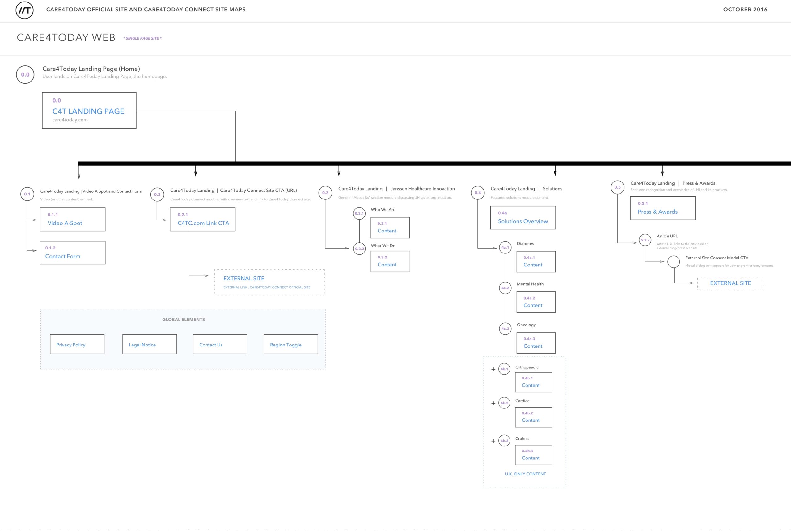Viewport: 791px width, 532px height.
Task: Open the 0.1.2 Contact Form box
Action: point(73,253)
